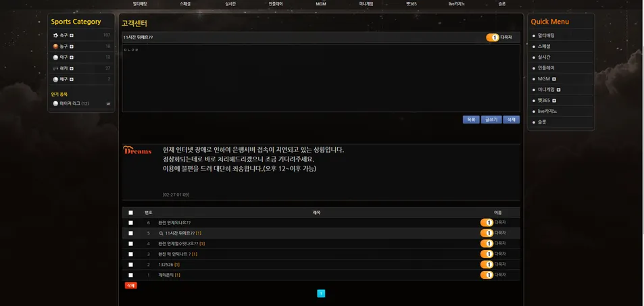The width and height of the screenshot is (644, 306).
Task: Open 벳365 in the top navigation
Action: coord(411,3)
